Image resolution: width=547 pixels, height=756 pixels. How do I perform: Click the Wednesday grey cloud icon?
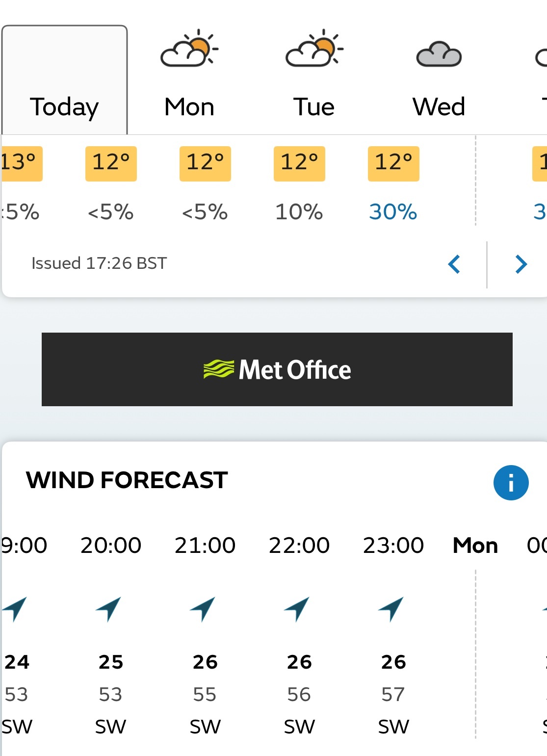[x=439, y=54]
